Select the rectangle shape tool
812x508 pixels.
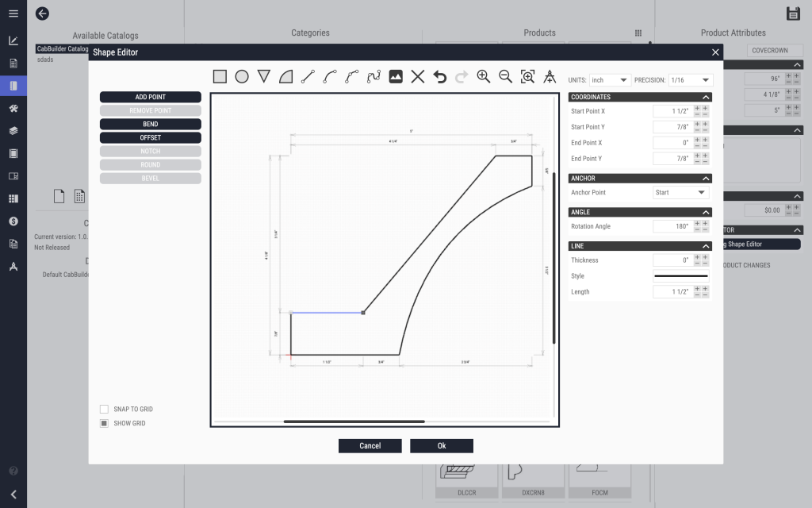[220, 77]
